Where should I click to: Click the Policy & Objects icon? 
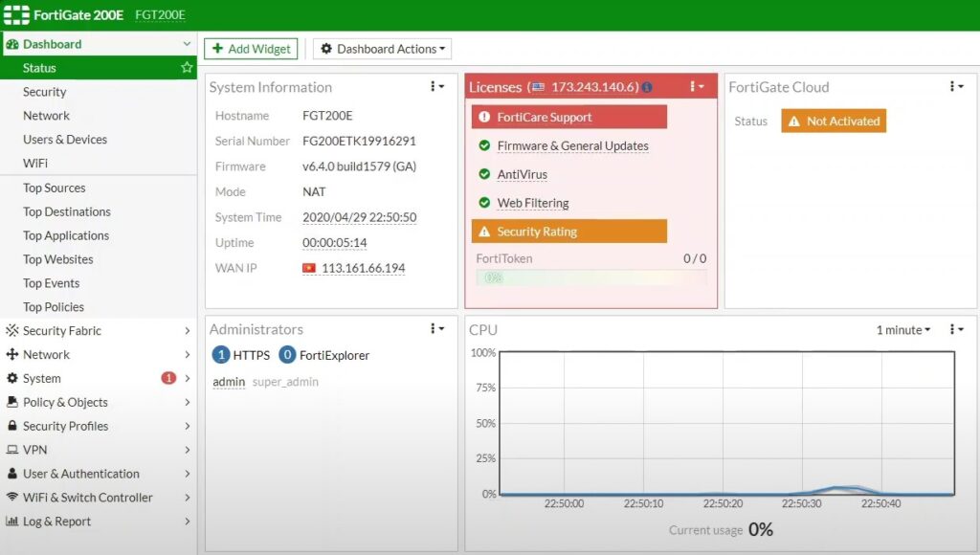point(11,402)
